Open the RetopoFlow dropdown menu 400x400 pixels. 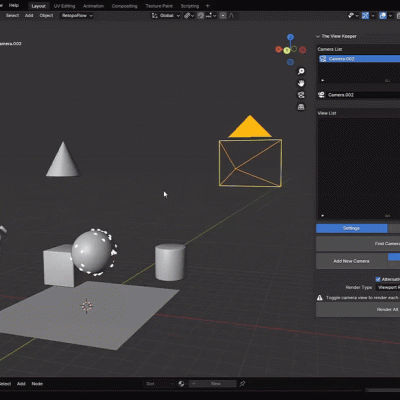[x=77, y=16]
